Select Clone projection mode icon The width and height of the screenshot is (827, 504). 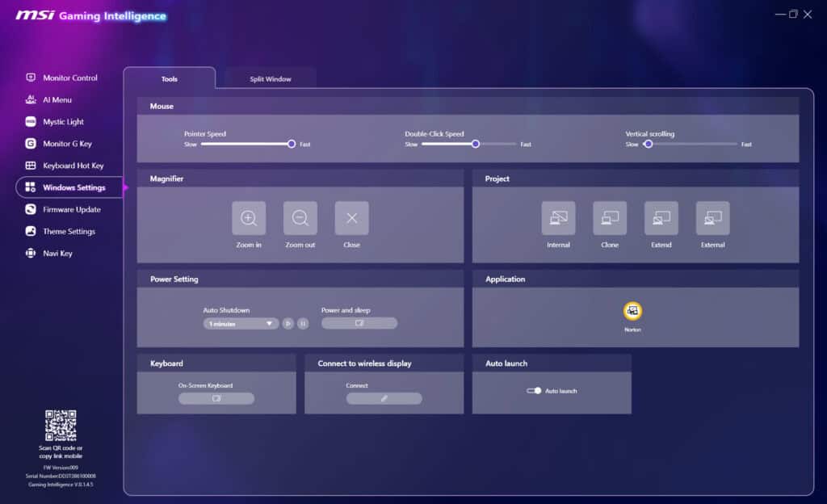[x=610, y=218]
